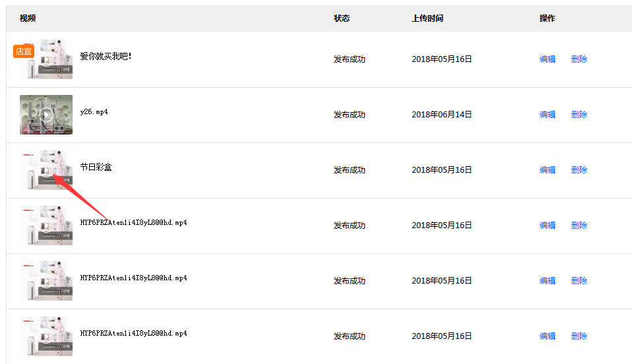Select the 爱你就买我吧! title text
The height and width of the screenshot is (364, 632).
(x=106, y=57)
